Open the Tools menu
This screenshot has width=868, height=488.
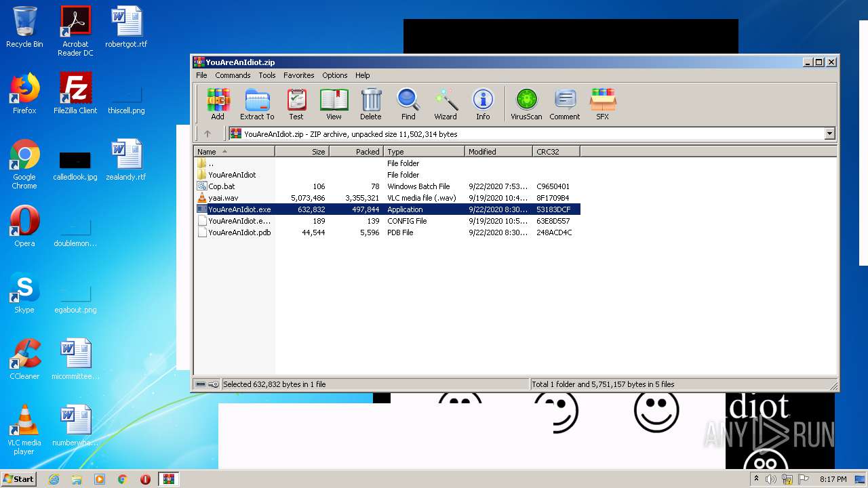point(267,75)
